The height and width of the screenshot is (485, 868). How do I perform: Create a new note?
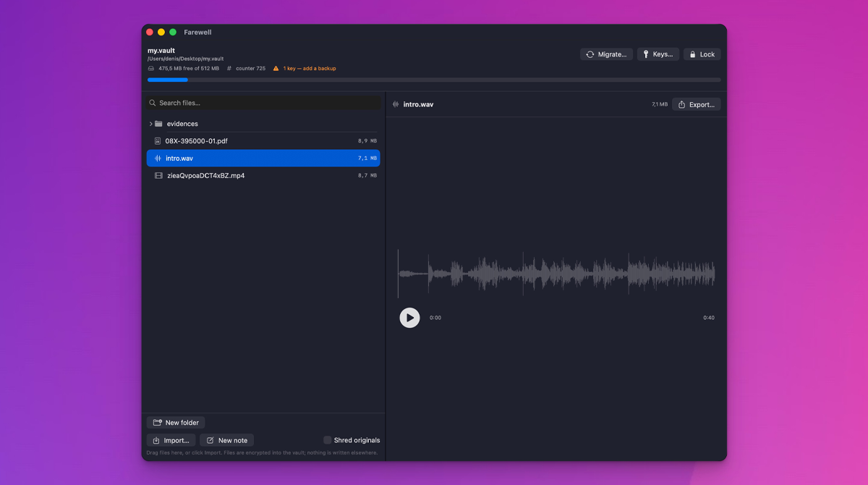pyautogui.click(x=226, y=440)
